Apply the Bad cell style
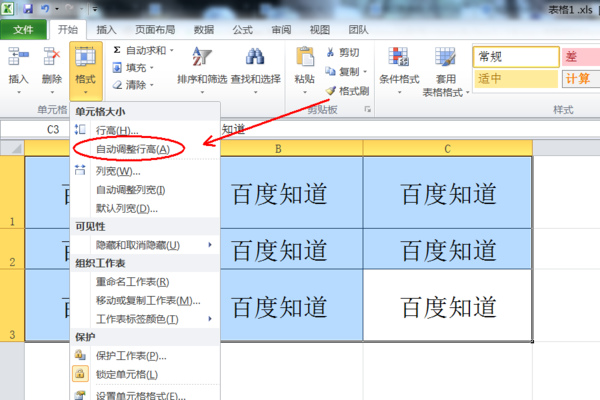This screenshot has width=600, height=400. 581,57
